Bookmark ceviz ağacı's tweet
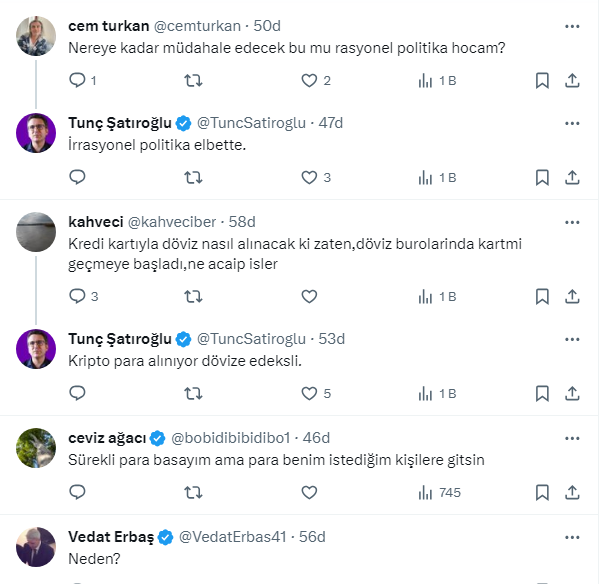This screenshot has height=584, width=608. pos(541,492)
